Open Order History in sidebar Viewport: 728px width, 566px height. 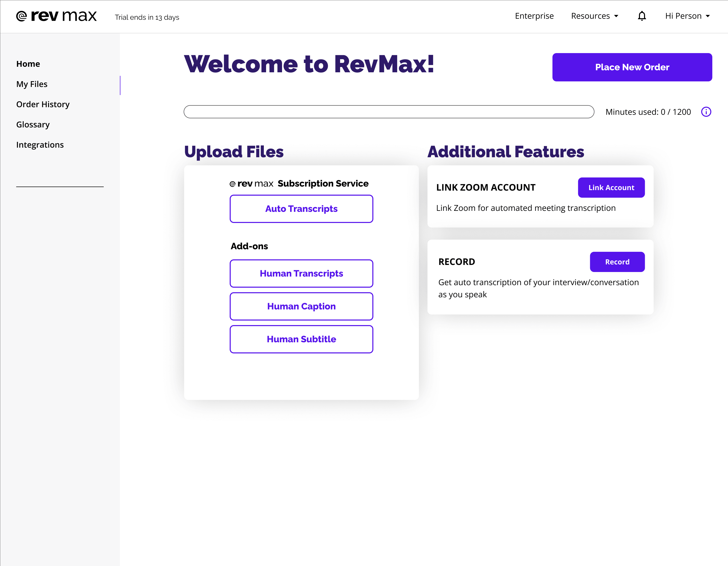[43, 104]
